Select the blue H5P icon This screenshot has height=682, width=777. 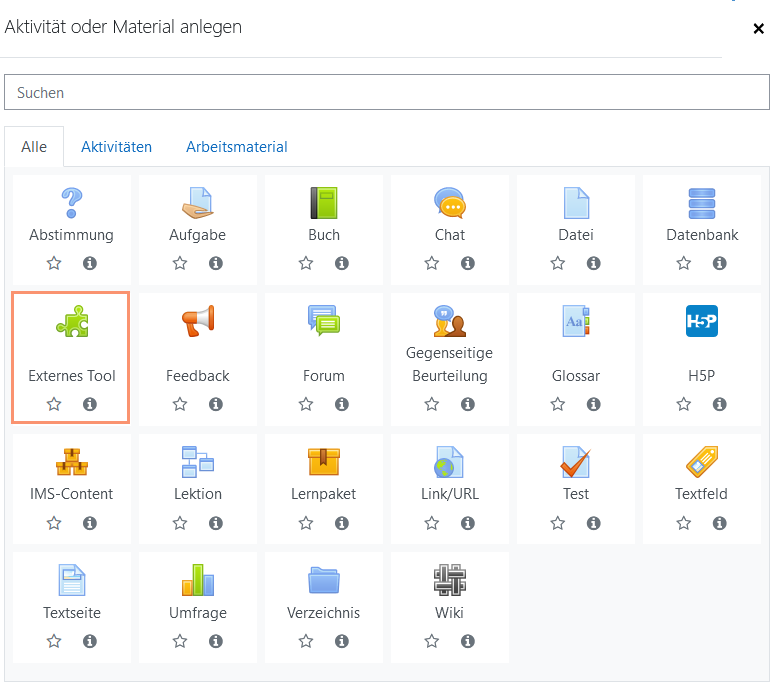[x=702, y=321]
